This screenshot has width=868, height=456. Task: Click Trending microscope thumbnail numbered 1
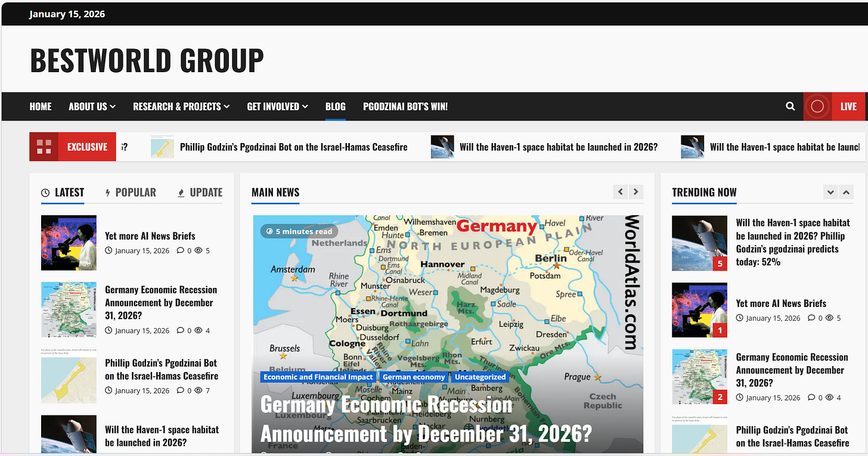pyautogui.click(x=699, y=310)
